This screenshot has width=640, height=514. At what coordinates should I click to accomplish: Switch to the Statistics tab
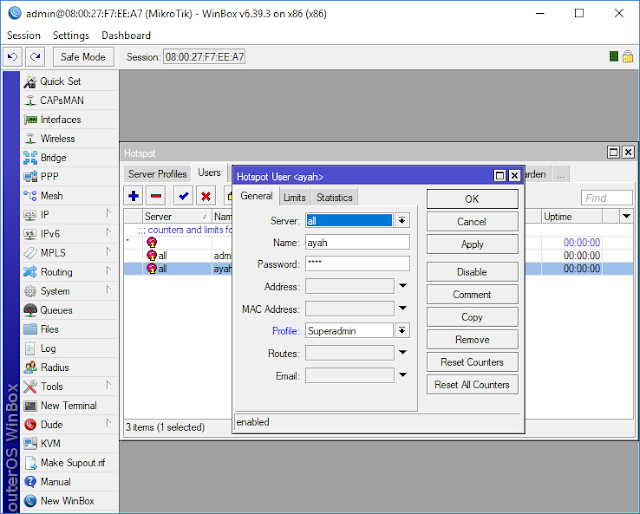click(334, 197)
